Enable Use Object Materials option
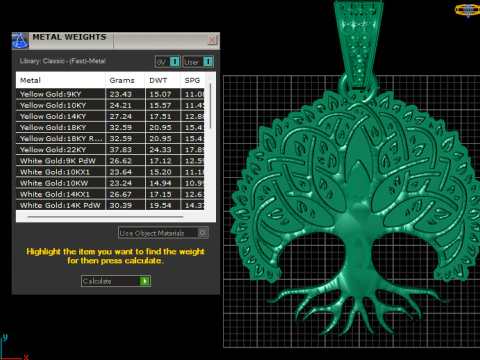This screenshot has height=360, width=480. (x=163, y=233)
